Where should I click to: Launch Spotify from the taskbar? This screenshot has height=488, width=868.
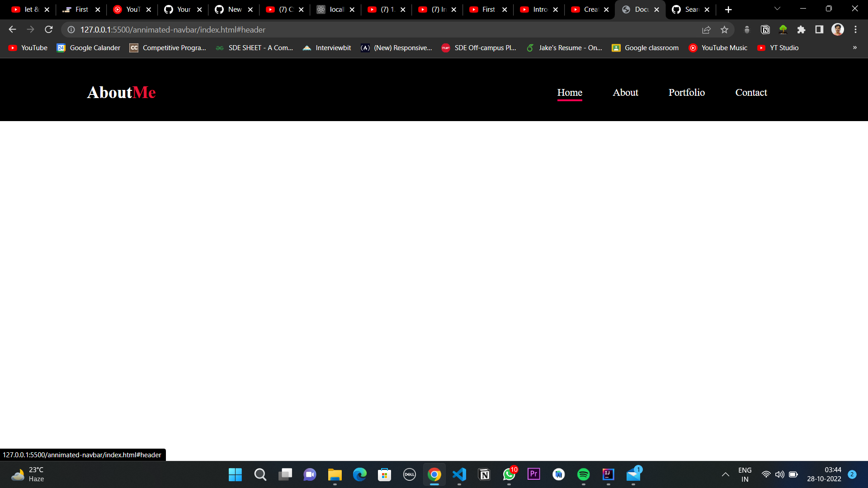(583, 474)
